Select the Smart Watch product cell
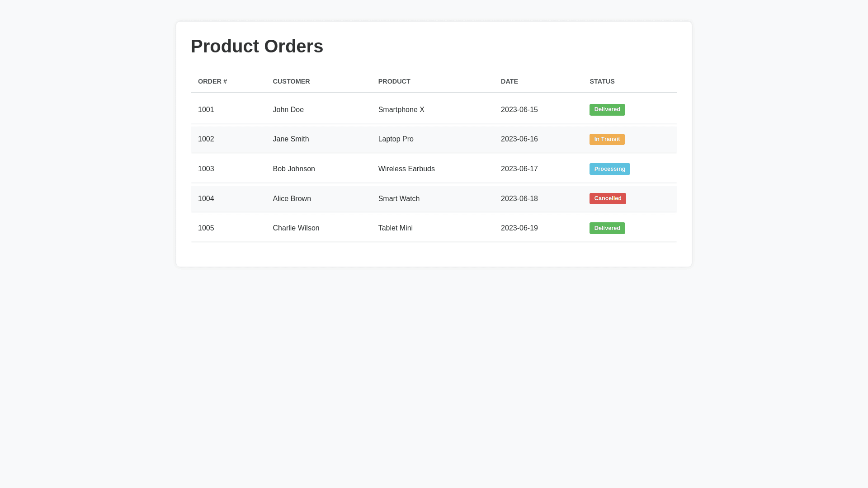This screenshot has width=868, height=488. [x=399, y=199]
